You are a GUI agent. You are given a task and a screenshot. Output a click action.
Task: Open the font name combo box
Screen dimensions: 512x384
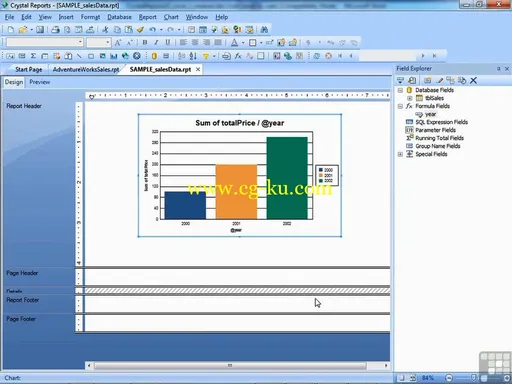(44, 42)
